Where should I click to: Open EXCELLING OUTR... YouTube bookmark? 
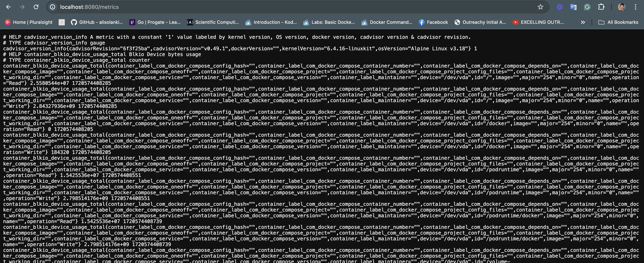pyautogui.click(x=538, y=22)
